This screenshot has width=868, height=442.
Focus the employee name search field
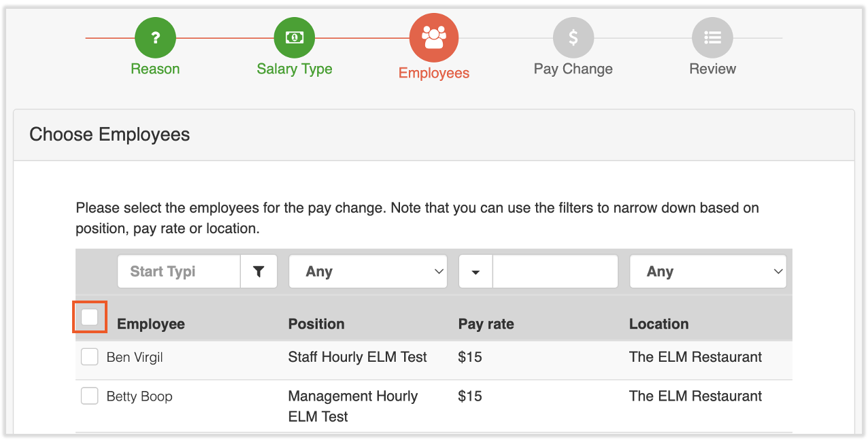coord(179,272)
